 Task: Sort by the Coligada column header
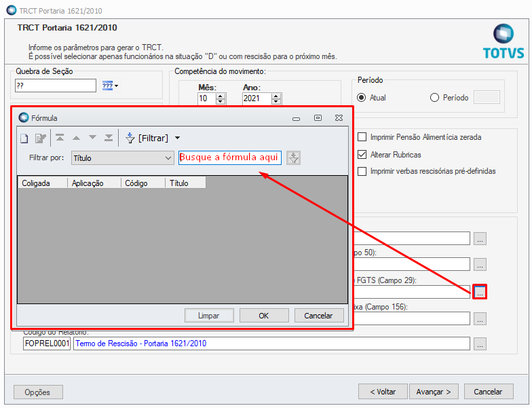point(42,183)
